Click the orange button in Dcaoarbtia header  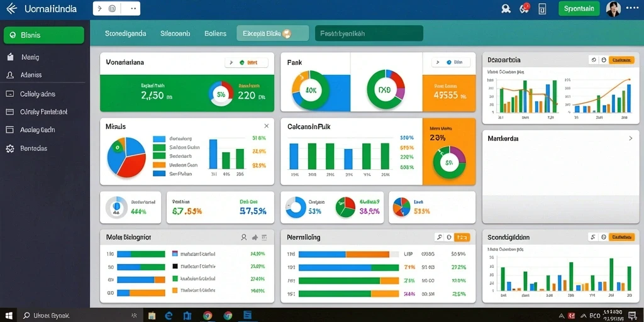click(621, 60)
